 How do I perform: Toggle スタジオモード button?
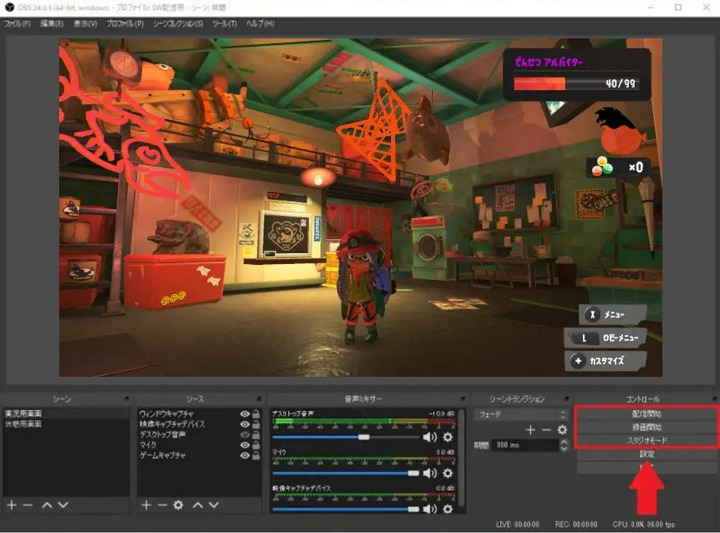pos(647,440)
